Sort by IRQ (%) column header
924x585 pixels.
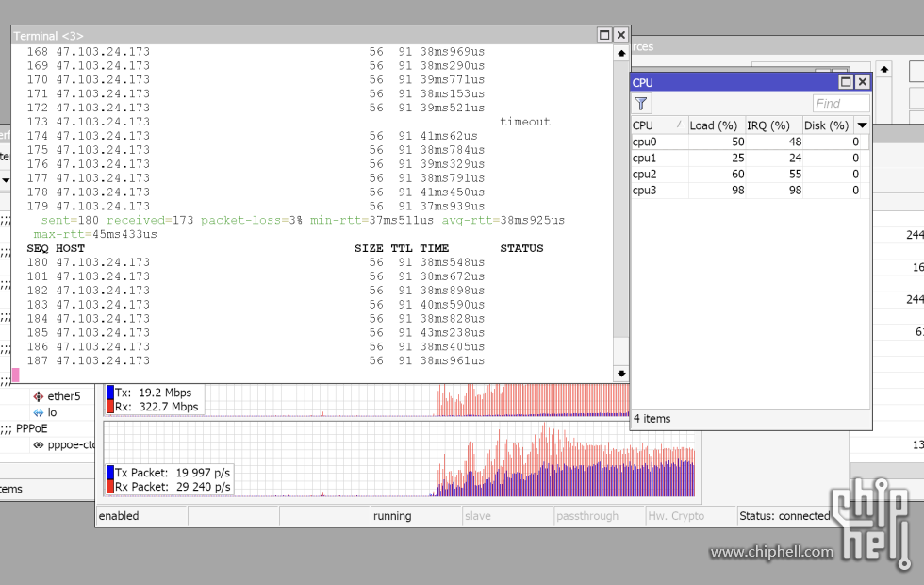(773, 125)
